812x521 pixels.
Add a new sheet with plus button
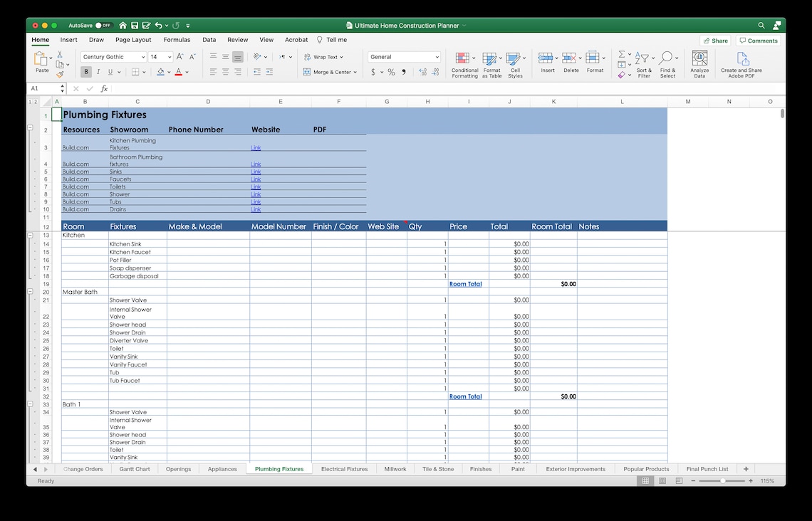coord(746,469)
